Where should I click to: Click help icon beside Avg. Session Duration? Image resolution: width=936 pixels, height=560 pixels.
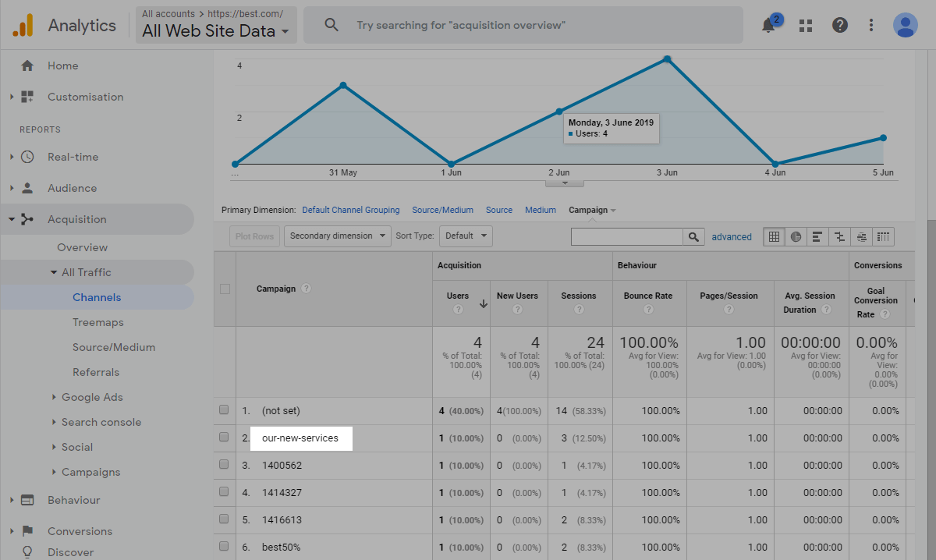(x=828, y=310)
